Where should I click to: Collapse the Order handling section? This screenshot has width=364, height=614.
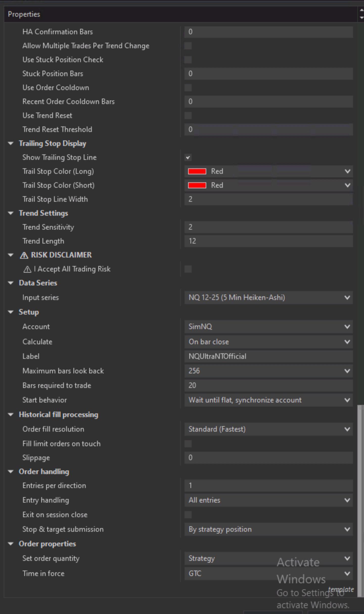coord(11,471)
